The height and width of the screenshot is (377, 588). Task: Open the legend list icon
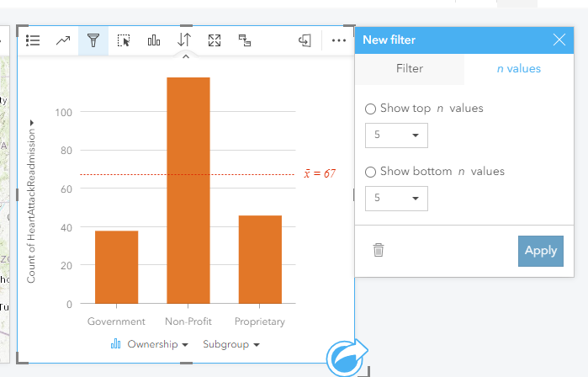click(34, 40)
